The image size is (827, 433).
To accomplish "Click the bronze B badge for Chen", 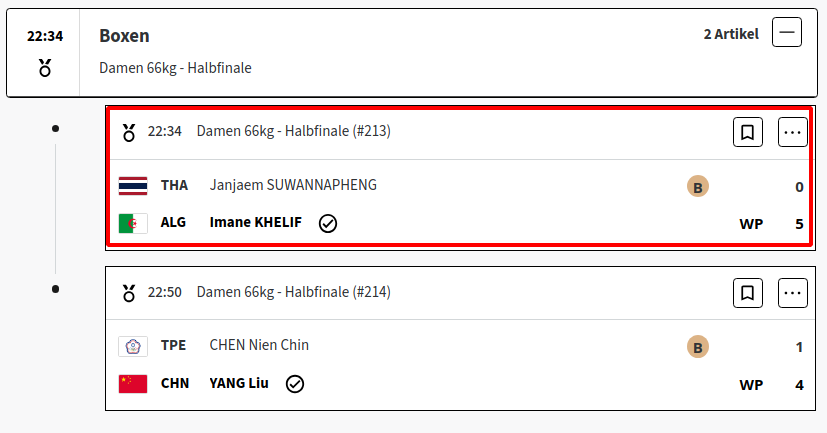I will (x=697, y=347).
